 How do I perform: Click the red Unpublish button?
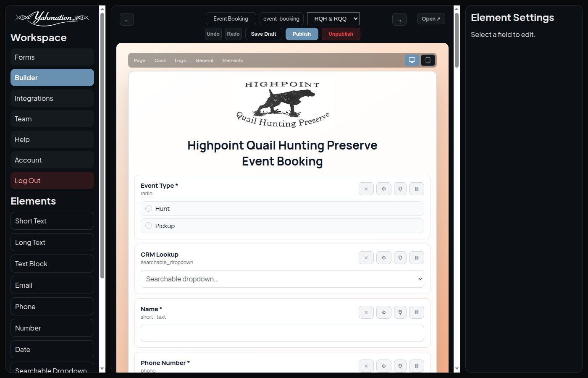point(341,34)
